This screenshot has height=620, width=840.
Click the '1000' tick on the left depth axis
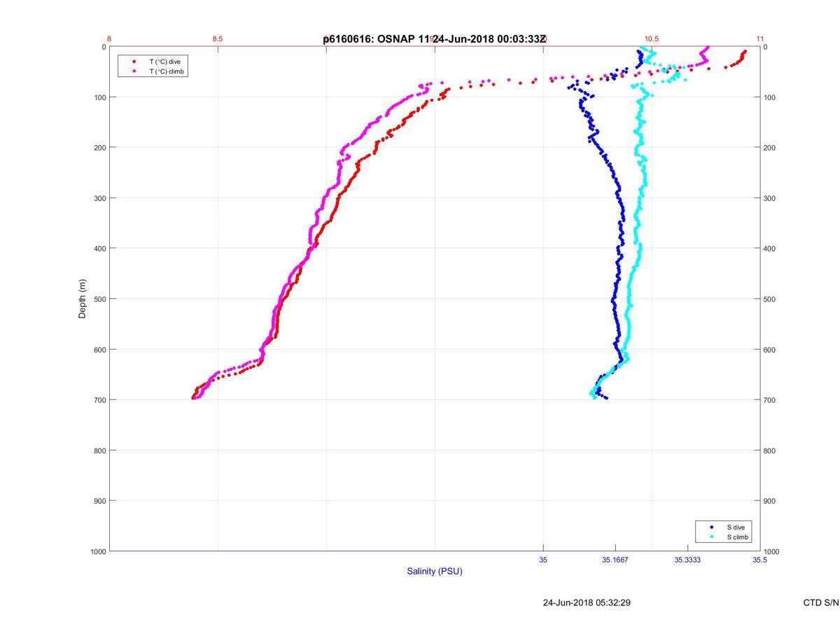click(x=98, y=551)
